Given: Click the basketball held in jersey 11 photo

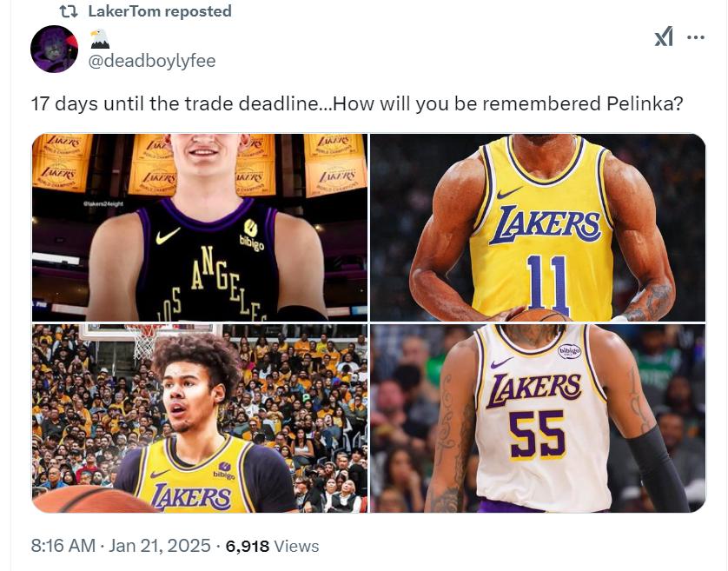Looking at the screenshot, I should [537, 315].
